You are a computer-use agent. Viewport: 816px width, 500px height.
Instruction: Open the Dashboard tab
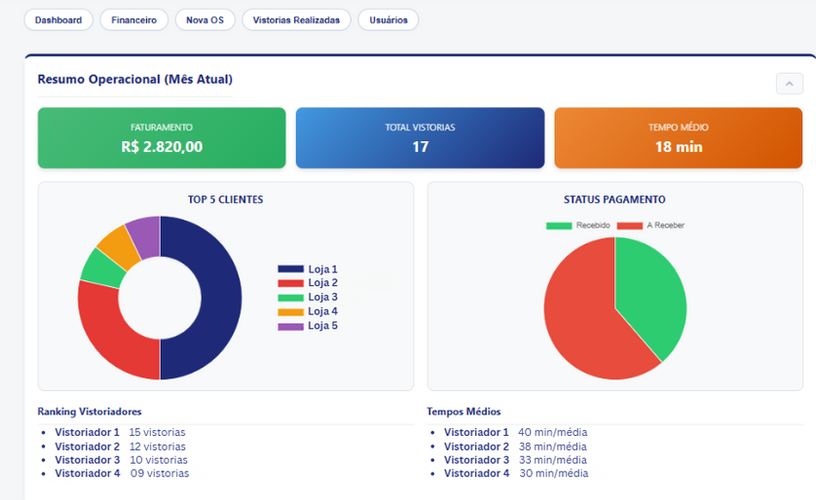coord(58,20)
